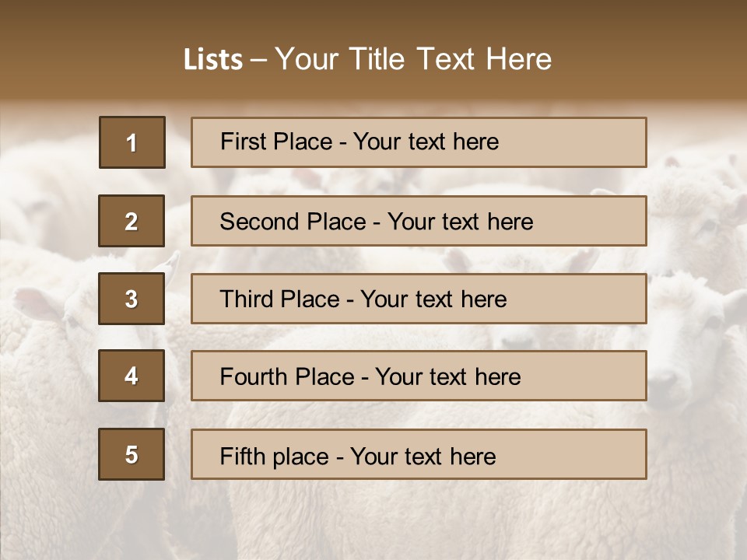Click the pink sheep ear at left edge
The width and height of the screenshot is (747, 560).
[x=31, y=302]
